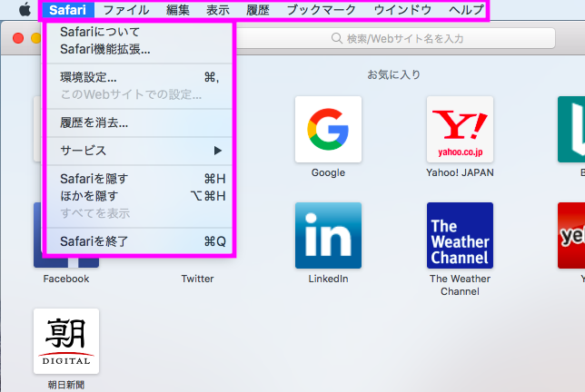
Task: Open The Weather Channel favorite icon
Action: (x=460, y=236)
